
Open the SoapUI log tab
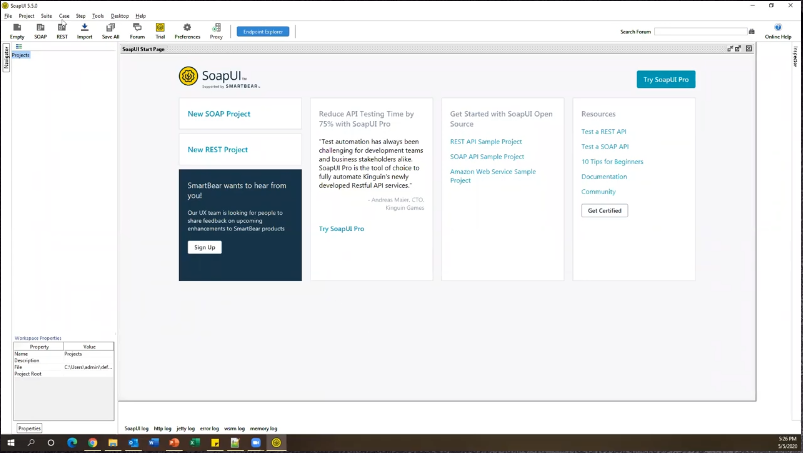pos(136,428)
